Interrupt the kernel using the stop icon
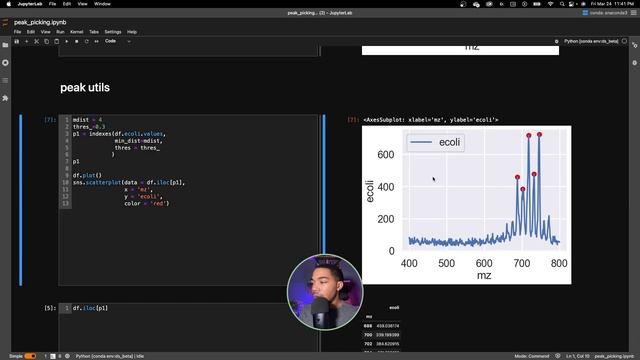Viewport: 640px width, 360px height. click(76, 41)
